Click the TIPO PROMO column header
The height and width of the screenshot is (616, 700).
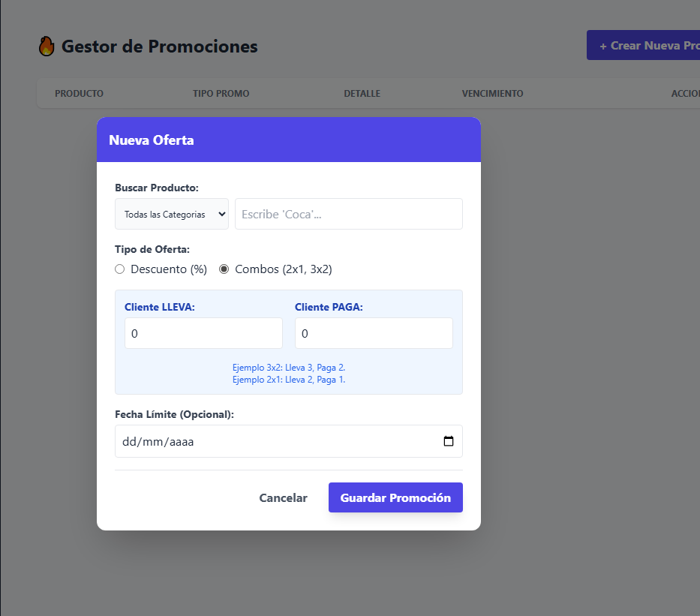pos(220,93)
